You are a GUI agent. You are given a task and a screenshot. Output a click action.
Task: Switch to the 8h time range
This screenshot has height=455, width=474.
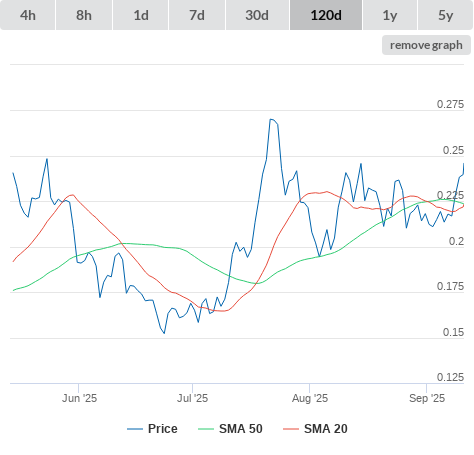(84, 15)
